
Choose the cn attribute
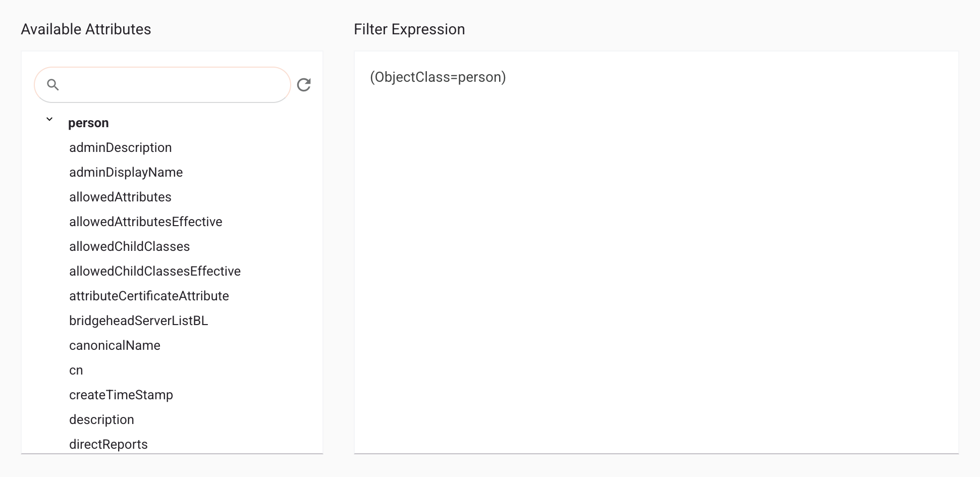pyautogui.click(x=76, y=370)
